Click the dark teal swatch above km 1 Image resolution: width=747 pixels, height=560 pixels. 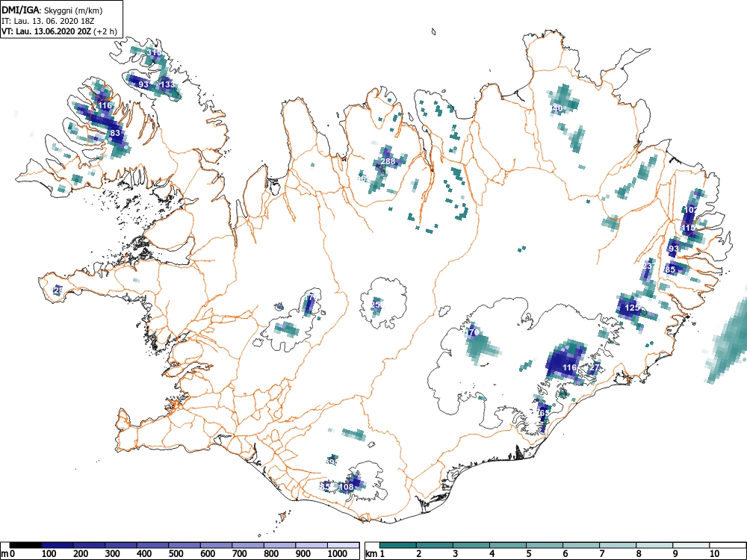pyautogui.click(x=398, y=545)
